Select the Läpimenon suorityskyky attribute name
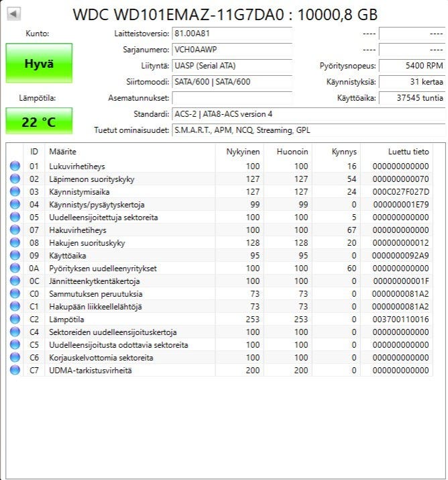This screenshot has height=480, width=448. click(x=92, y=179)
